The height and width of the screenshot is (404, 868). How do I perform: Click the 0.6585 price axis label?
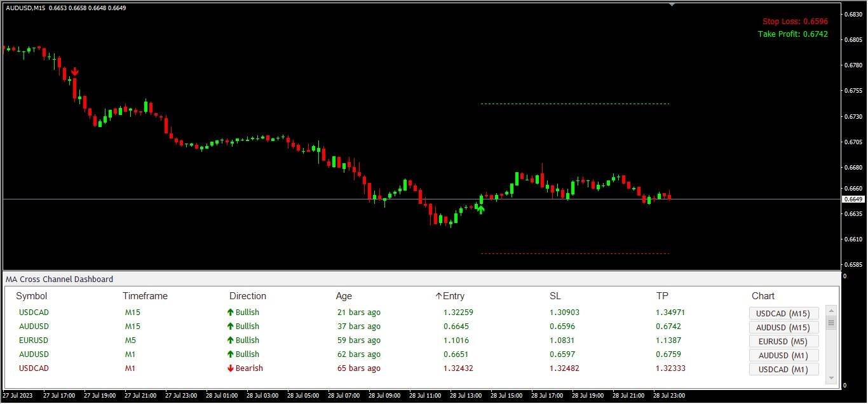click(853, 264)
